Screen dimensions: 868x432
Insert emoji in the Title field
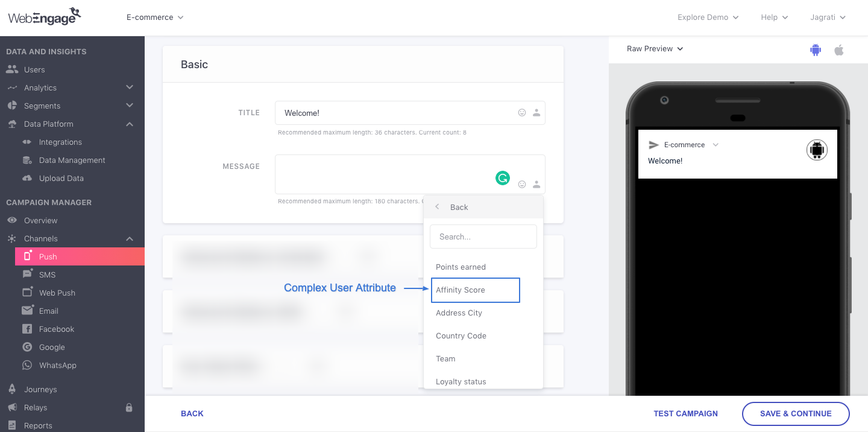pos(522,113)
